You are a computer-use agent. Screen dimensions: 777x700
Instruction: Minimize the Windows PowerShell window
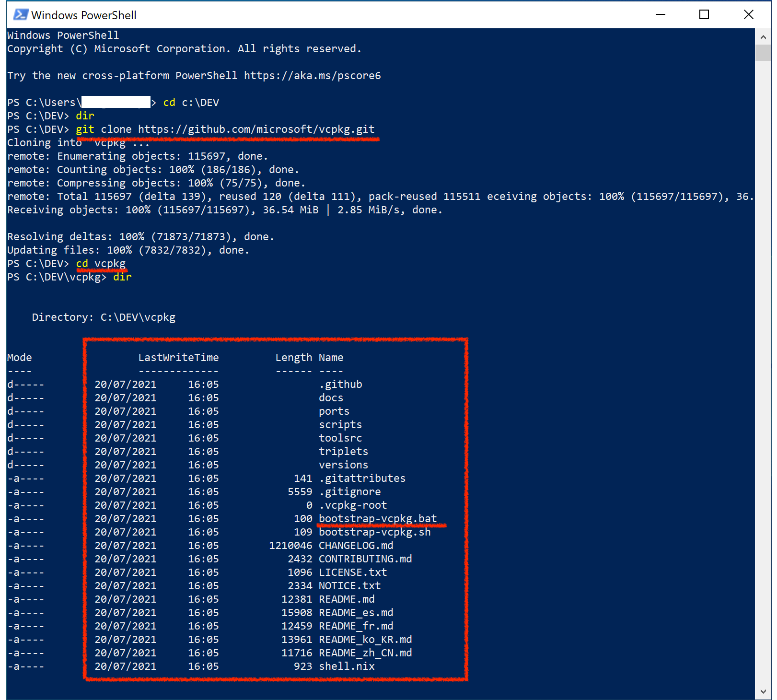661,15
